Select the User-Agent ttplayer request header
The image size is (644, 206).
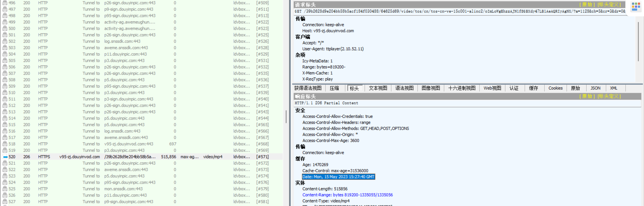click(333, 49)
